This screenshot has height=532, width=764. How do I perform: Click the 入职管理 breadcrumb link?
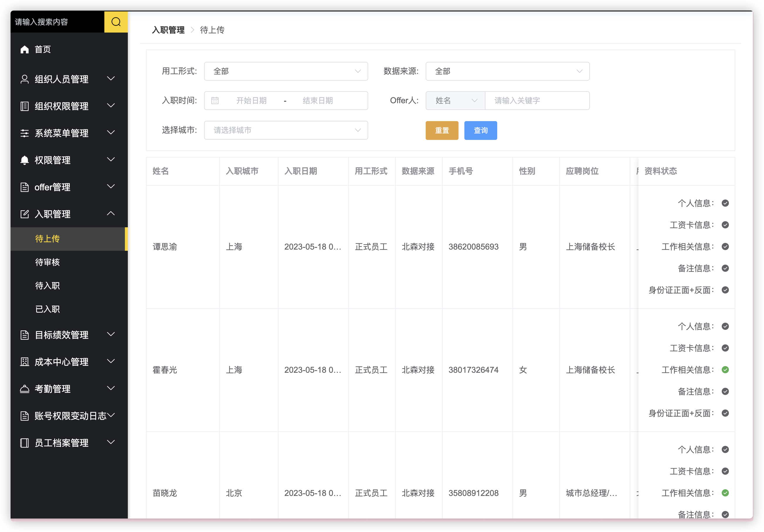tap(168, 30)
